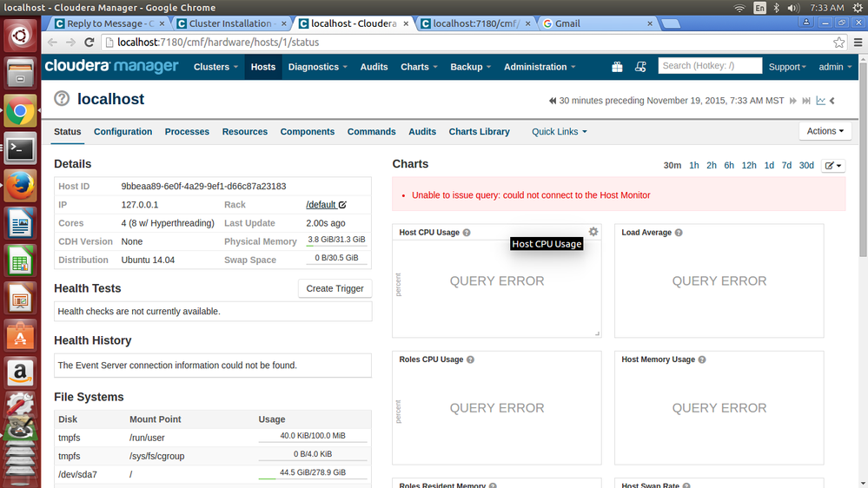Image resolution: width=868 pixels, height=488 pixels.
Task: Switch to the Components tab
Action: point(308,132)
